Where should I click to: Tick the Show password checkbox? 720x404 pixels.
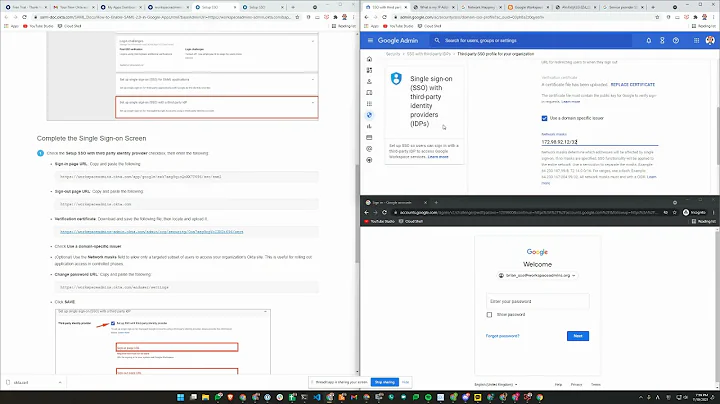489,315
